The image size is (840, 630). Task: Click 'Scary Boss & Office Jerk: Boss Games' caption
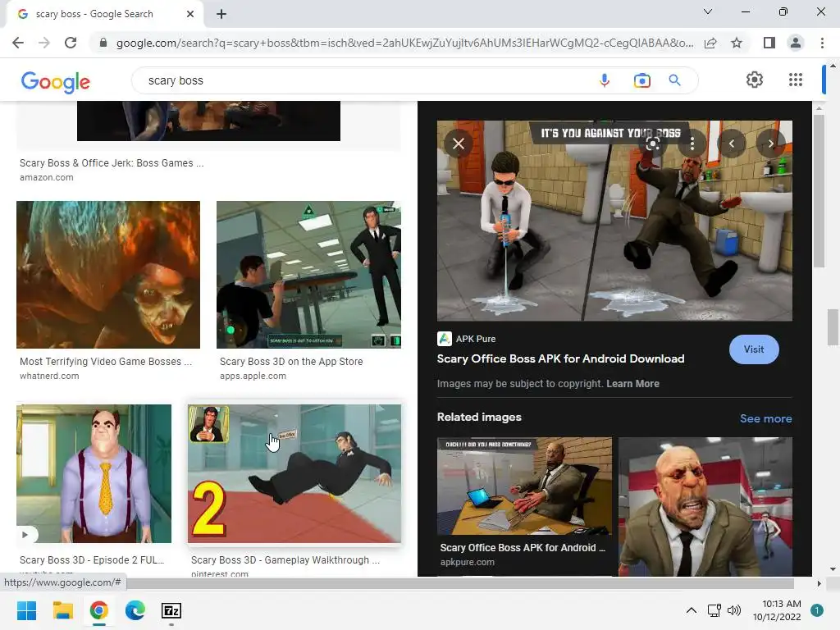112,163
